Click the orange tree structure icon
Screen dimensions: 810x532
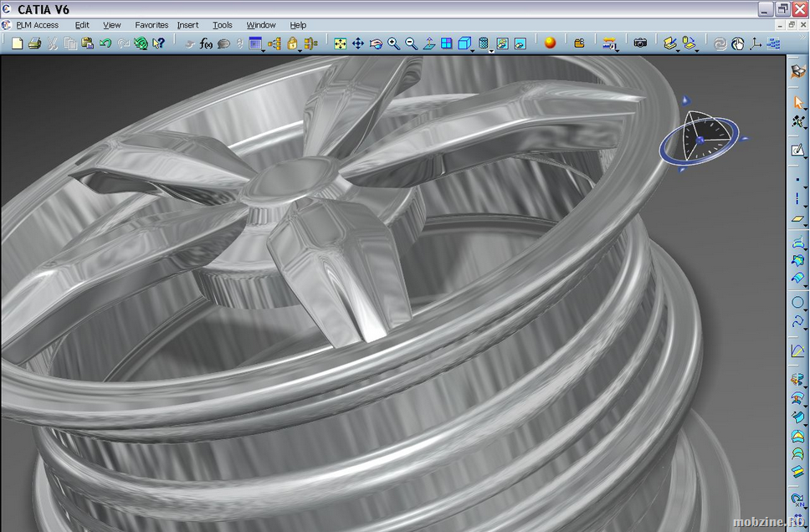coord(274,43)
